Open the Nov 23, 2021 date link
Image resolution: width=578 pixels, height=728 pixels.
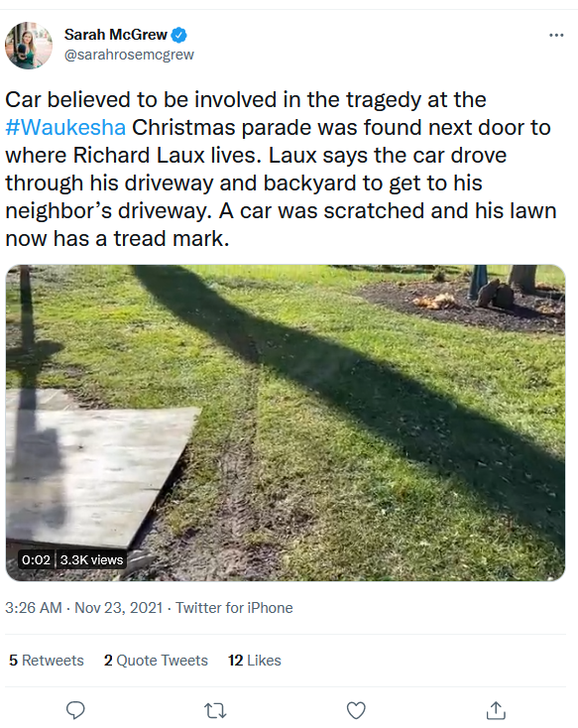(x=118, y=608)
